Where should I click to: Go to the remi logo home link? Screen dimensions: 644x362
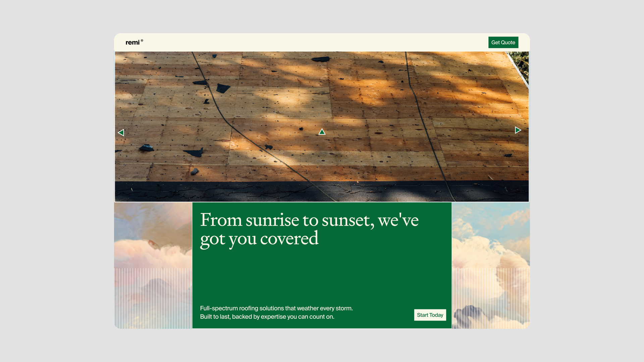[134, 42]
